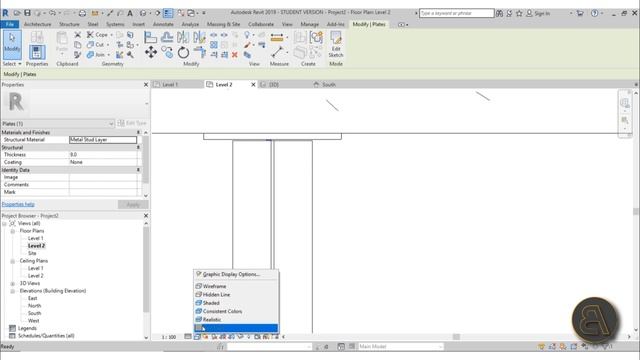
Task: Click the Visual Style icon on view control bar
Action: point(197,337)
